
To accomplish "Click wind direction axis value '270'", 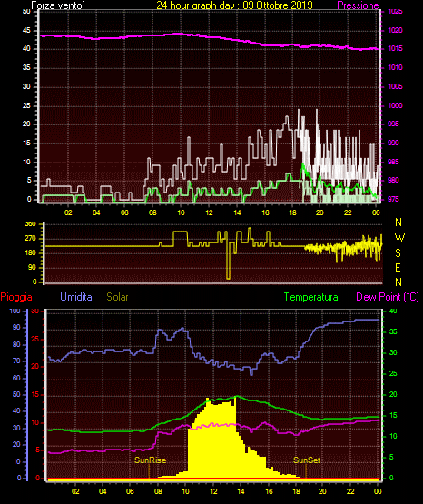I will (31, 239).
